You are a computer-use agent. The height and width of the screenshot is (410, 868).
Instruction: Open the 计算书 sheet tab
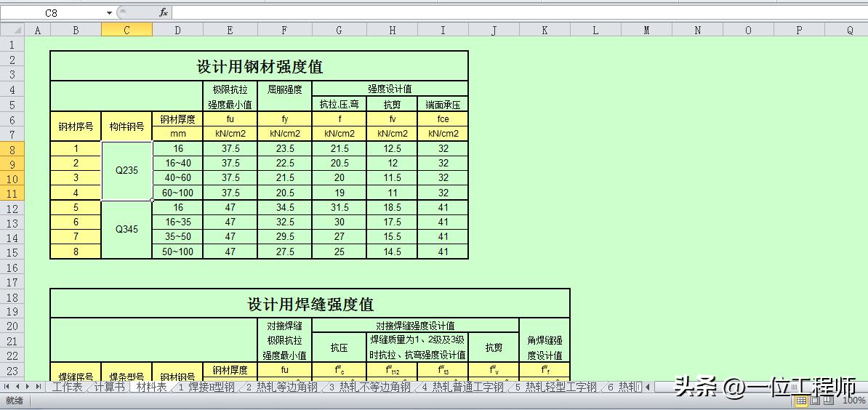pos(110,387)
